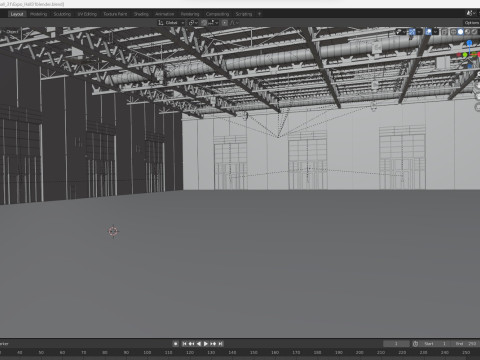Jump to the previous keyframe
The image size is (480, 360).
tap(191, 344)
